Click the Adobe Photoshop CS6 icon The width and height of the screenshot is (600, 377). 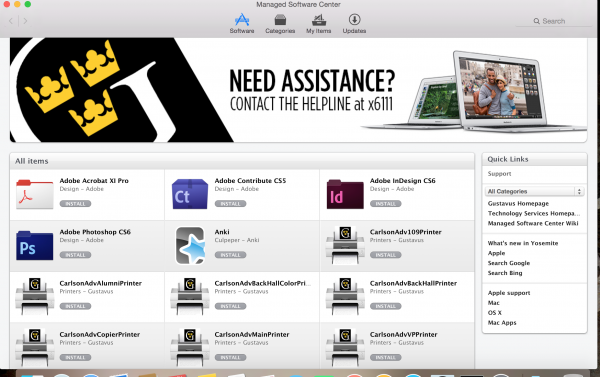[34, 246]
